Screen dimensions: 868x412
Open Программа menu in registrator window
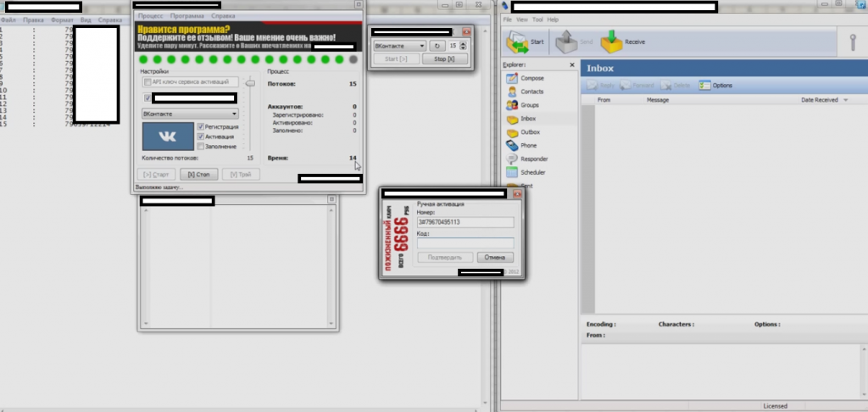(187, 16)
